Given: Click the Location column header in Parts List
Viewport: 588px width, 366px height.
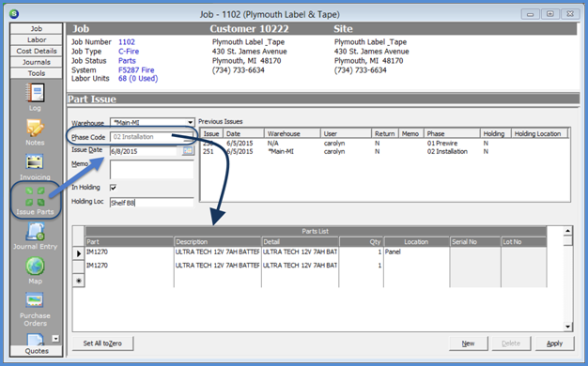Looking at the screenshot, I should [x=416, y=241].
